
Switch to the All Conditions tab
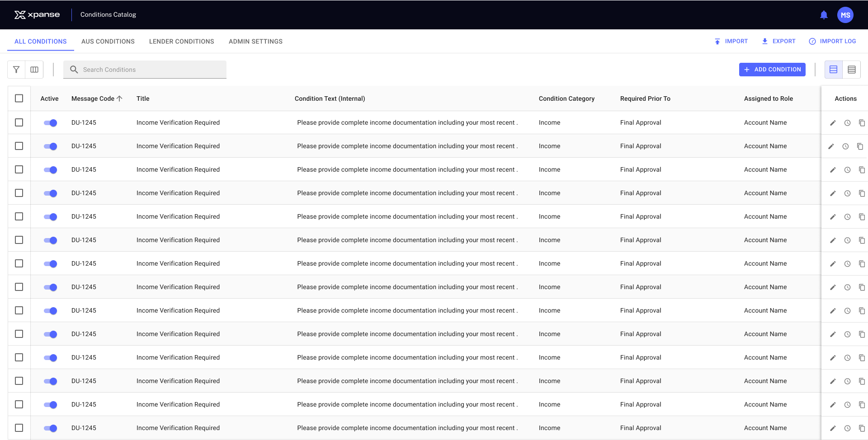(41, 42)
